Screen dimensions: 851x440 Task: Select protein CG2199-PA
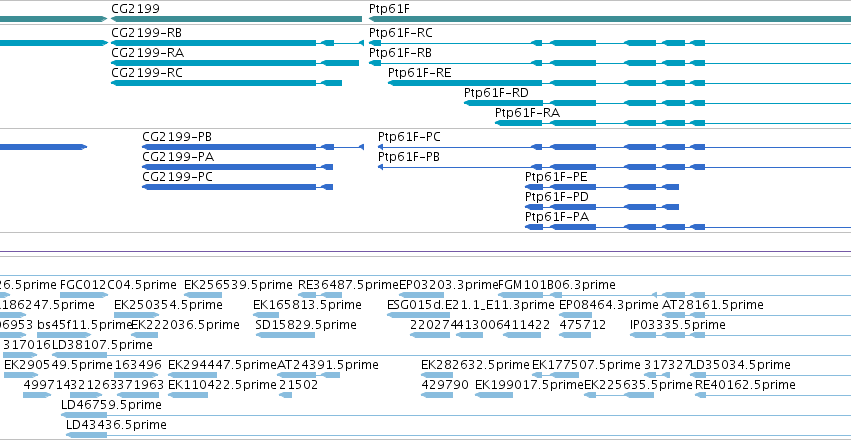[238, 167]
